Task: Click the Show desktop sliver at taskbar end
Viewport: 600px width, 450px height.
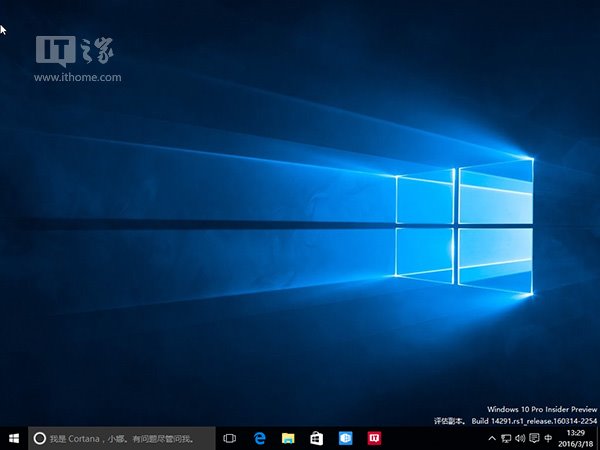Action: click(598, 438)
